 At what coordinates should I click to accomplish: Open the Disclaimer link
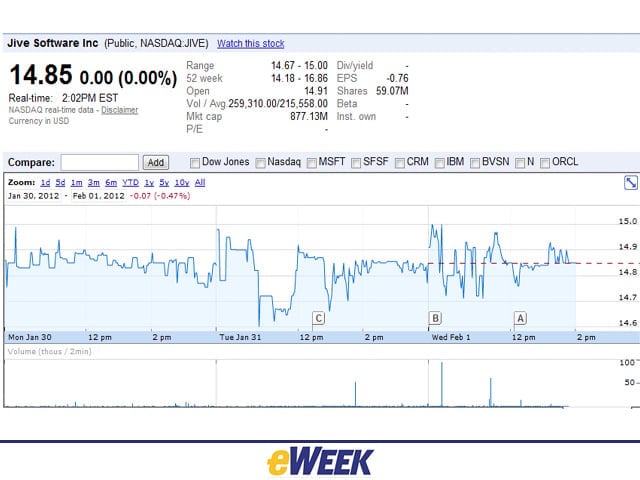pos(120,110)
